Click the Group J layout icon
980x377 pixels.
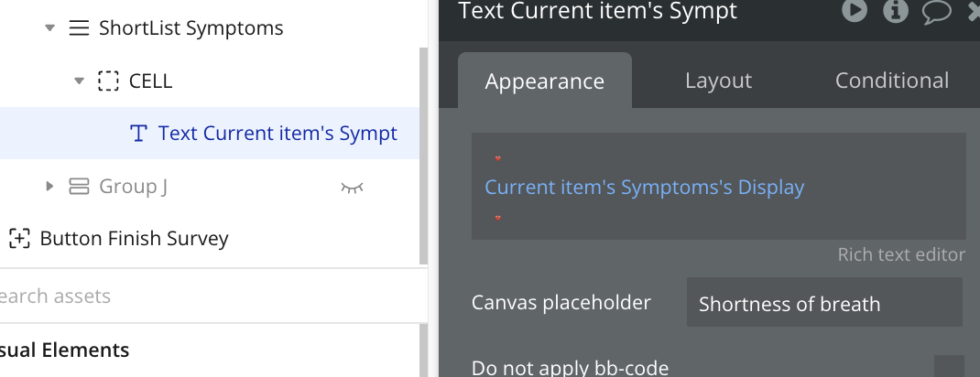click(79, 186)
